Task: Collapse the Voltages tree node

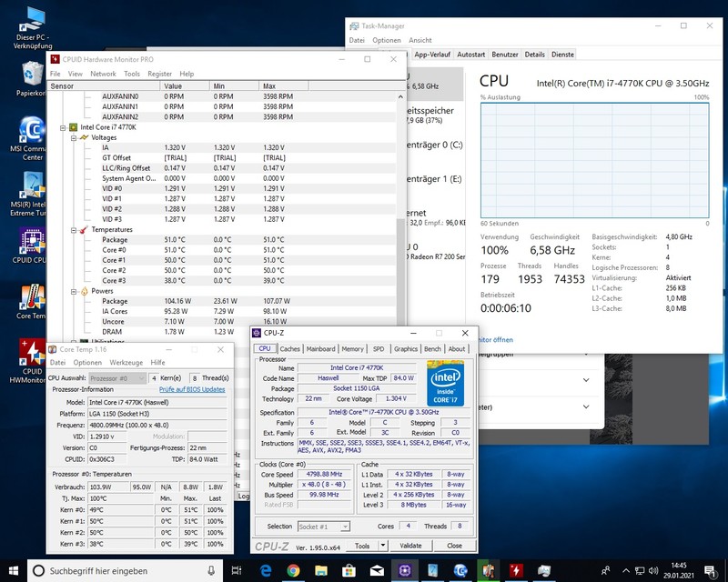Action: (74, 138)
